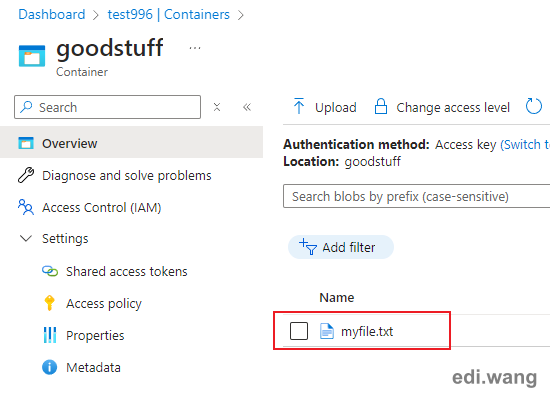
Task: Collapse the Settings section chevron
Action: 26,239
